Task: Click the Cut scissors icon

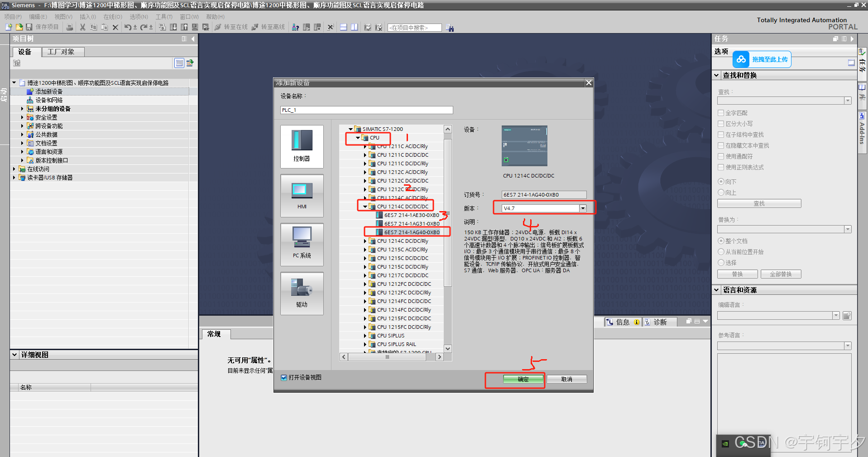Action: (82, 27)
